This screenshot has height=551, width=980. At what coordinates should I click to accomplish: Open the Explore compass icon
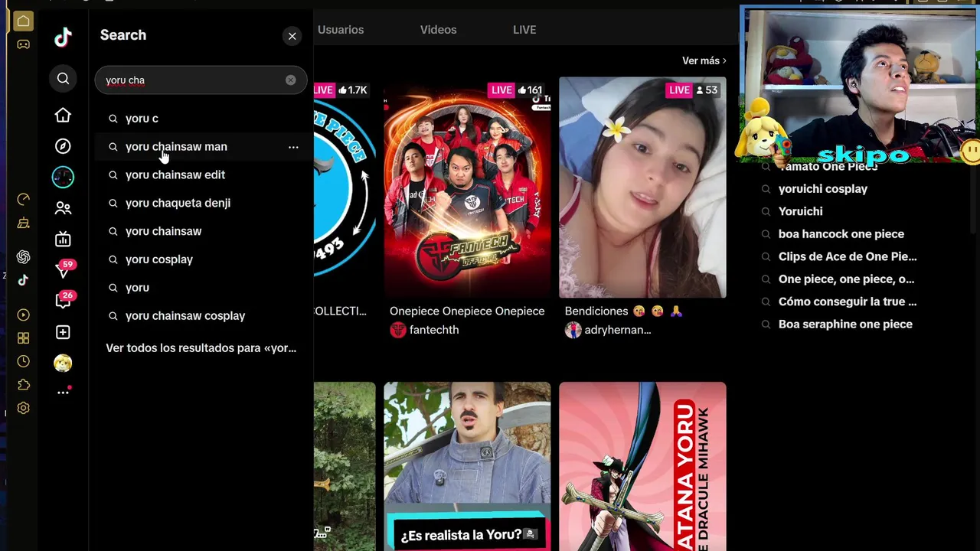tap(63, 146)
